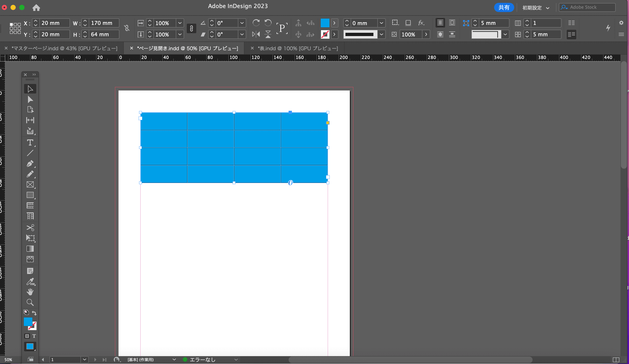The height and width of the screenshot is (364, 629).
Task: Toggle the drop shadow button
Action: [x=408, y=23]
